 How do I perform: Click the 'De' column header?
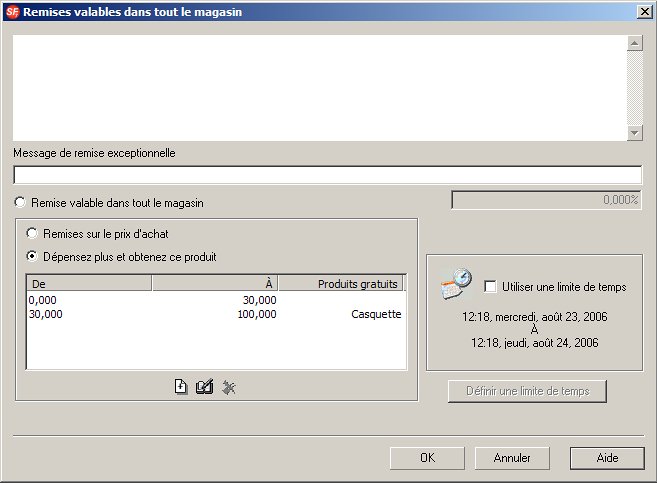(x=89, y=284)
